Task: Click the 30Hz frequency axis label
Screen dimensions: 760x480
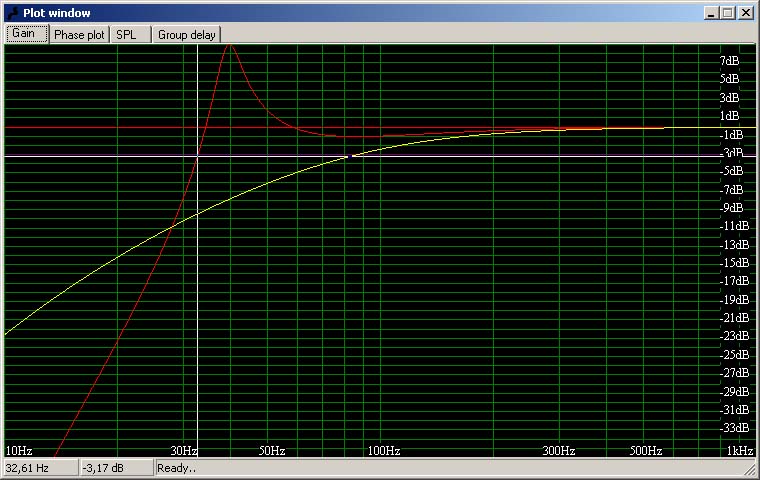Action: click(x=183, y=451)
